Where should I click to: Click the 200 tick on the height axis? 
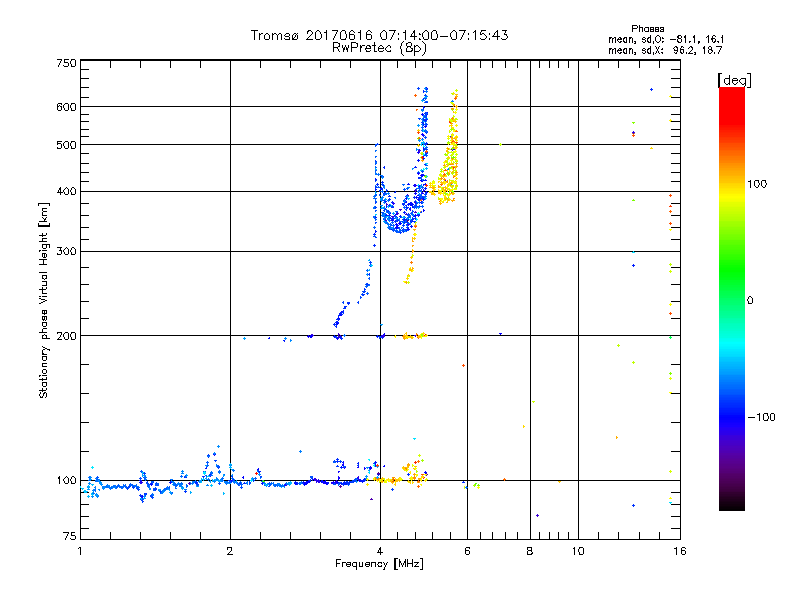click(x=66, y=336)
